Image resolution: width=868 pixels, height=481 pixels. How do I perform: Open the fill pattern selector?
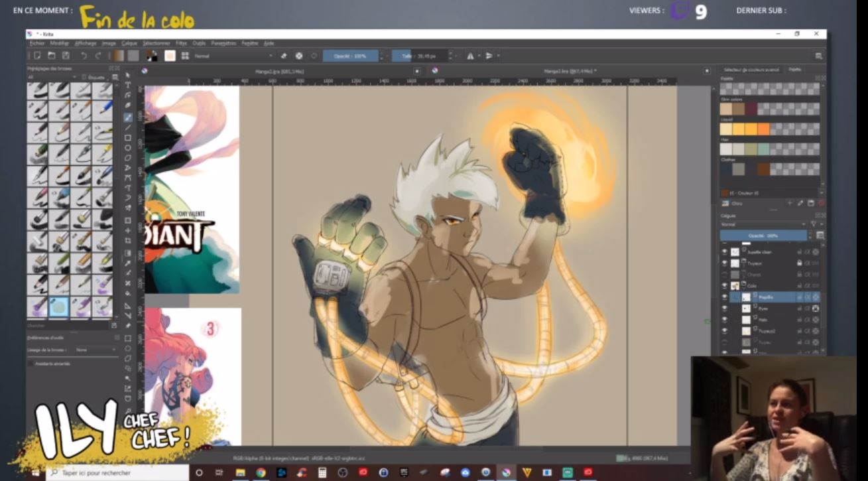tap(133, 56)
